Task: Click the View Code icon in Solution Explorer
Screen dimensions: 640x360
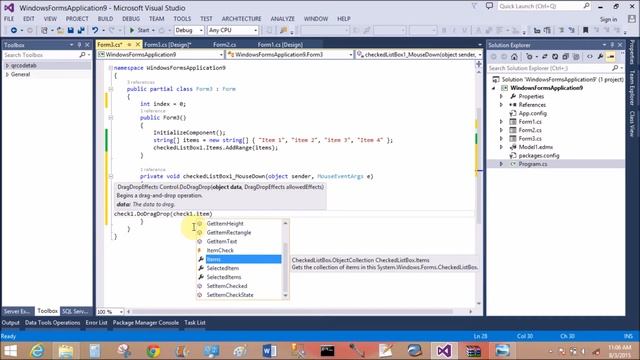Action: tap(590, 57)
